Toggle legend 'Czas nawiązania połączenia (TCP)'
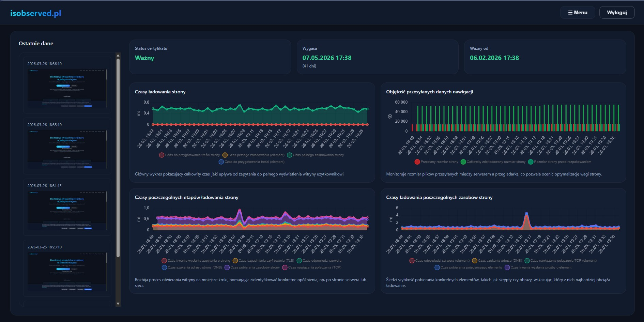 pos(312,267)
